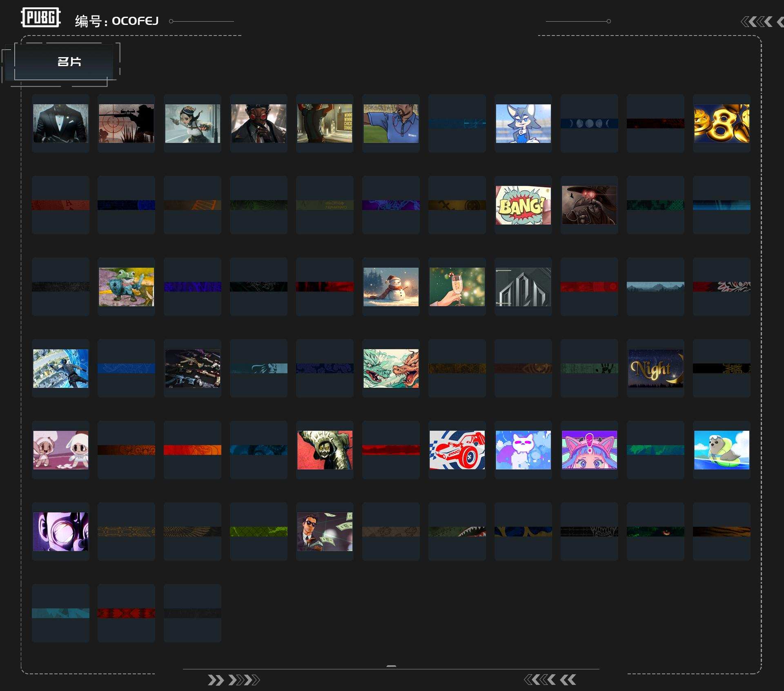Select the reaper monster on red nameplate
784x691 pixels.
[x=325, y=450]
